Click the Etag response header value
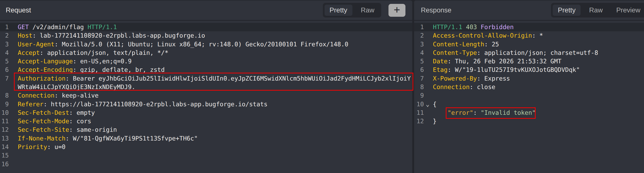This screenshot has height=173, width=644. click(x=517, y=70)
